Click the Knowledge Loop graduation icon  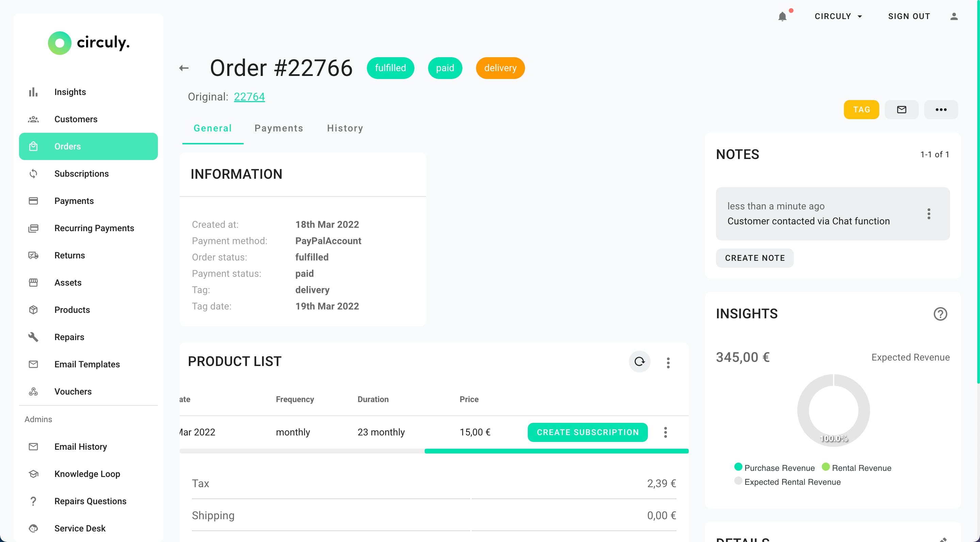[x=33, y=474]
